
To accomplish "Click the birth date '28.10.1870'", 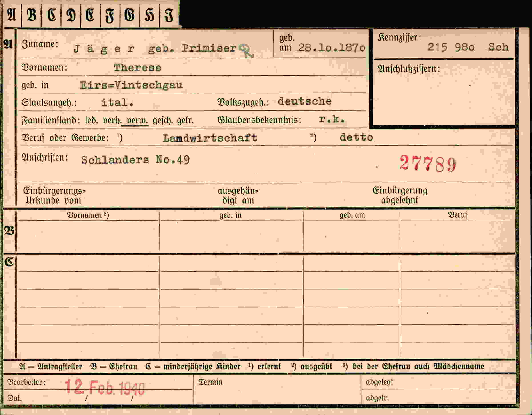I will pos(332,48).
